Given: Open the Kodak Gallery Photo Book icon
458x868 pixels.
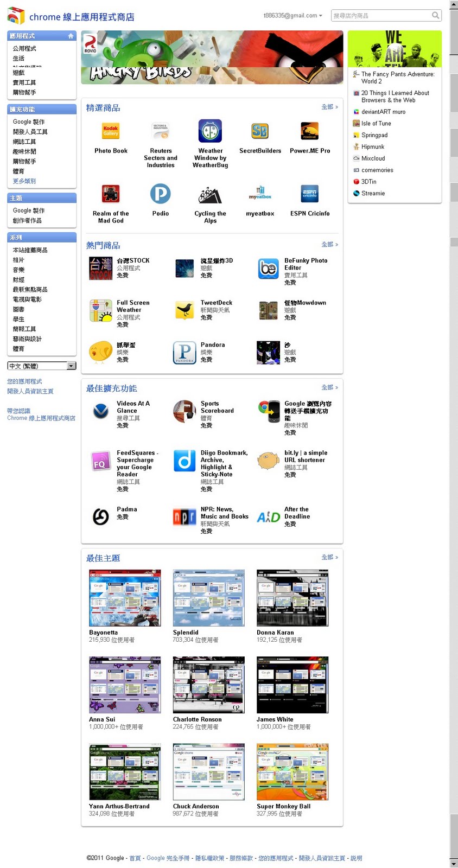Looking at the screenshot, I should (x=111, y=131).
